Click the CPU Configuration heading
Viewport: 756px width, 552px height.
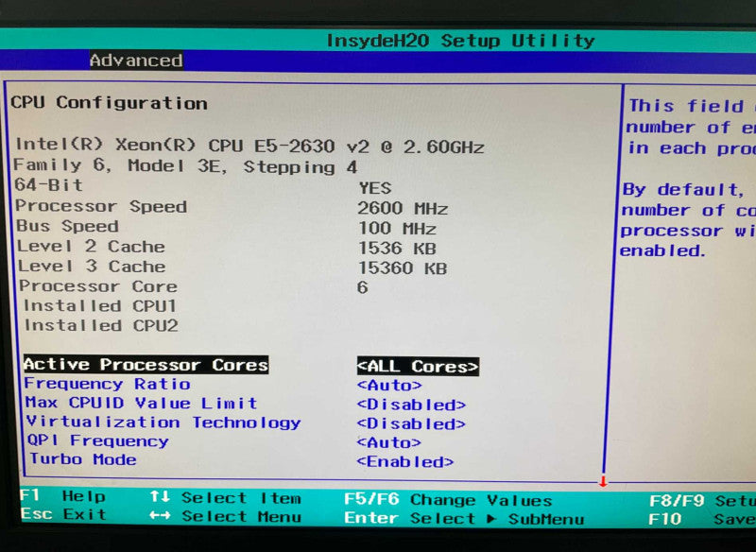pos(109,103)
